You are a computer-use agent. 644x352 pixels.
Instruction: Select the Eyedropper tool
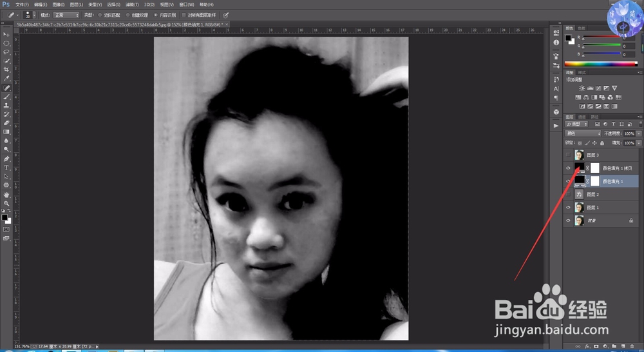(6, 79)
